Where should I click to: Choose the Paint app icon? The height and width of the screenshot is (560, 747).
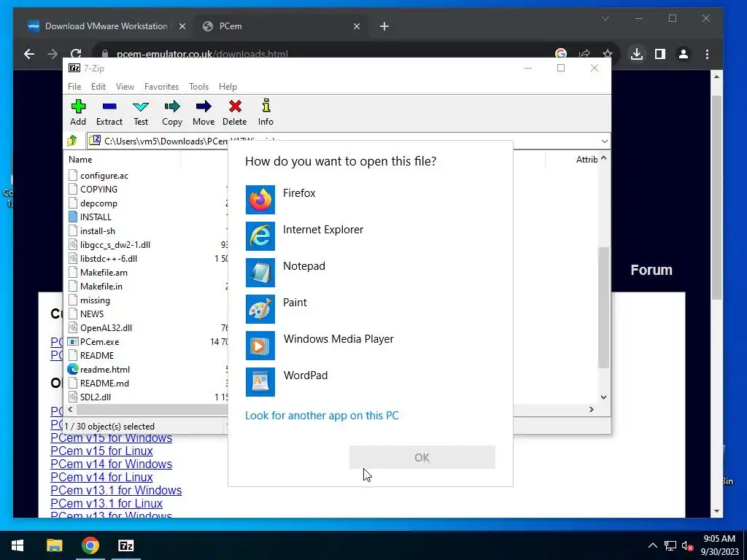(x=260, y=309)
